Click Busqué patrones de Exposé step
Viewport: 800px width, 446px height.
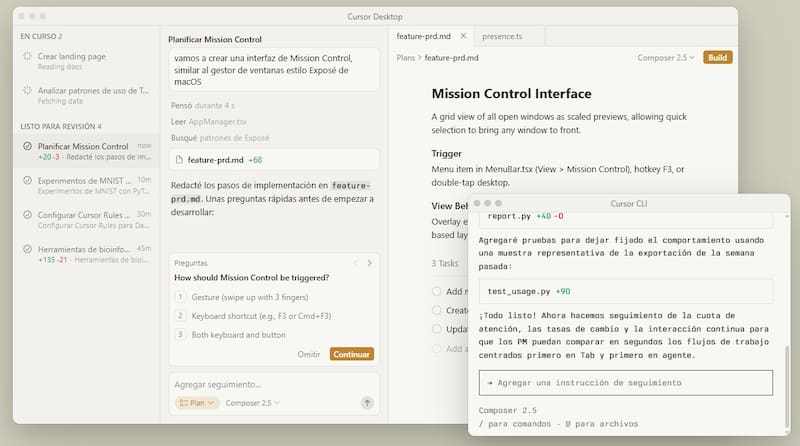(x=220, y=138)
